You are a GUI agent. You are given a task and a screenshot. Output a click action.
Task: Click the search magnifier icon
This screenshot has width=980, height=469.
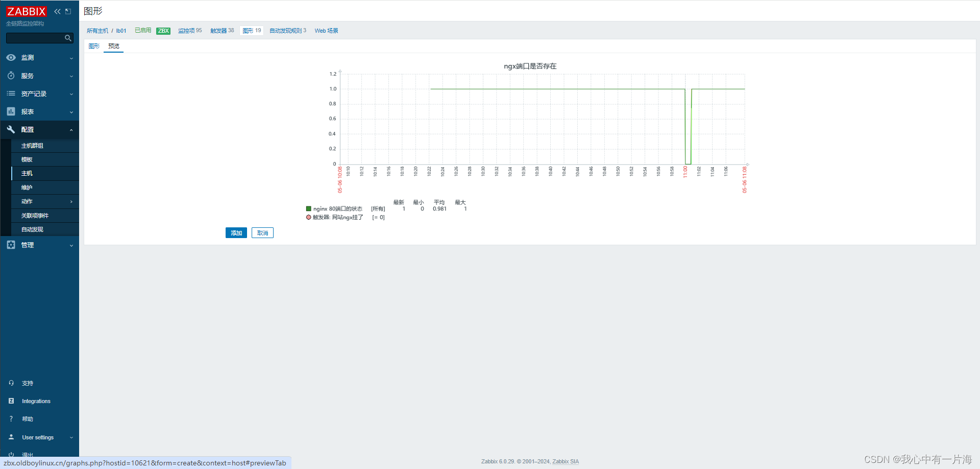point(68,38)
